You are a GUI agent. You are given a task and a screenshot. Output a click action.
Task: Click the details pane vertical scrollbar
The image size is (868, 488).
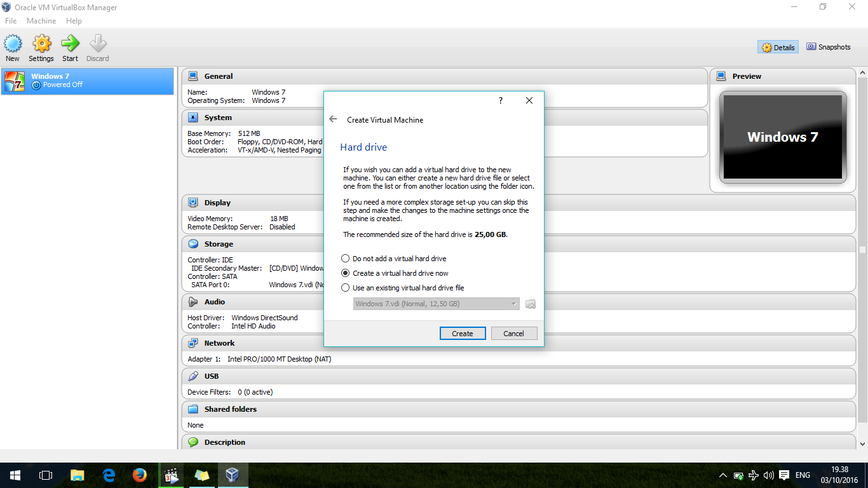coord(862,250)
